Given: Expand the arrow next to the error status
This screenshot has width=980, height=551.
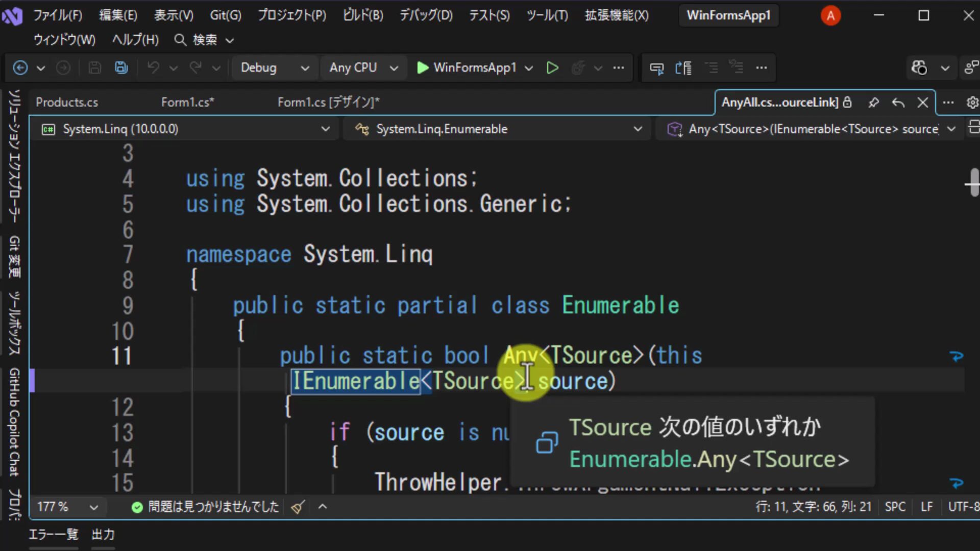Looking at the screenshot, I should [x=323, y=507].
